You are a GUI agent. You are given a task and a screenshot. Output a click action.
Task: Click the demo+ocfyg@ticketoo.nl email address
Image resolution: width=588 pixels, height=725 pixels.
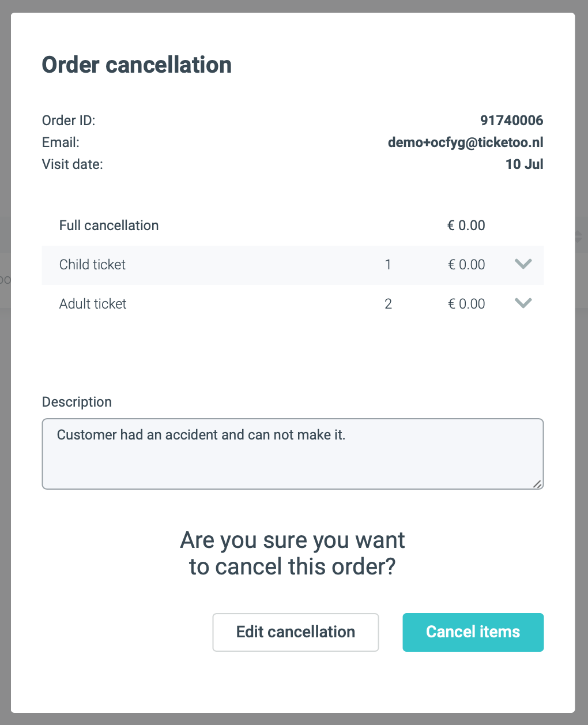pyautogui.click(x=465, y=142)
